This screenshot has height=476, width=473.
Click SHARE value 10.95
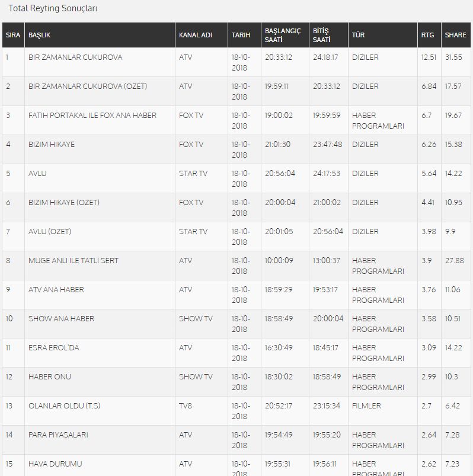click(453, 203)
